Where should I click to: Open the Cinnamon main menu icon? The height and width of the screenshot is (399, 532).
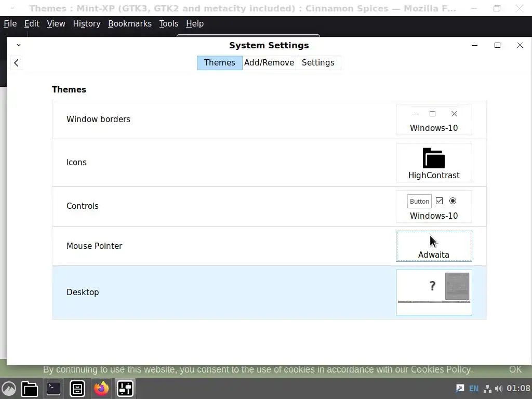tap(9, 389)
